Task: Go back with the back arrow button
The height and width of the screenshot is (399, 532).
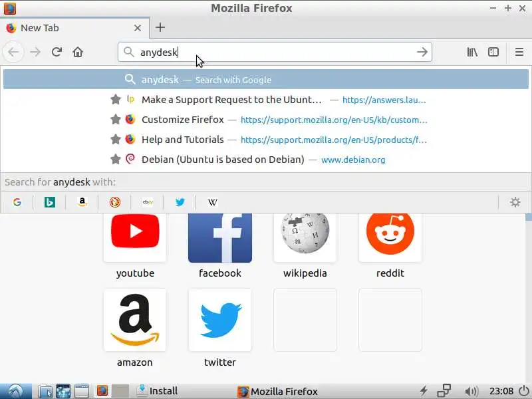Action: click(13, 53)
